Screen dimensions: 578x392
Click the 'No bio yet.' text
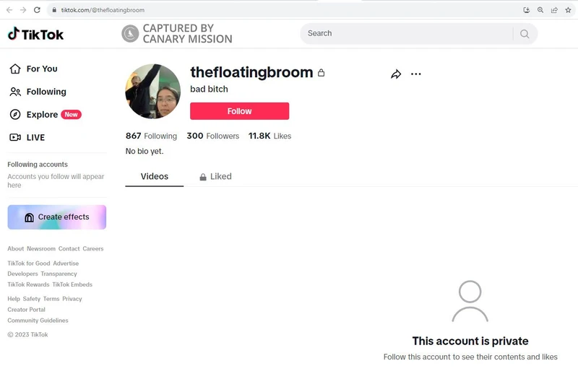pos(144,151)
